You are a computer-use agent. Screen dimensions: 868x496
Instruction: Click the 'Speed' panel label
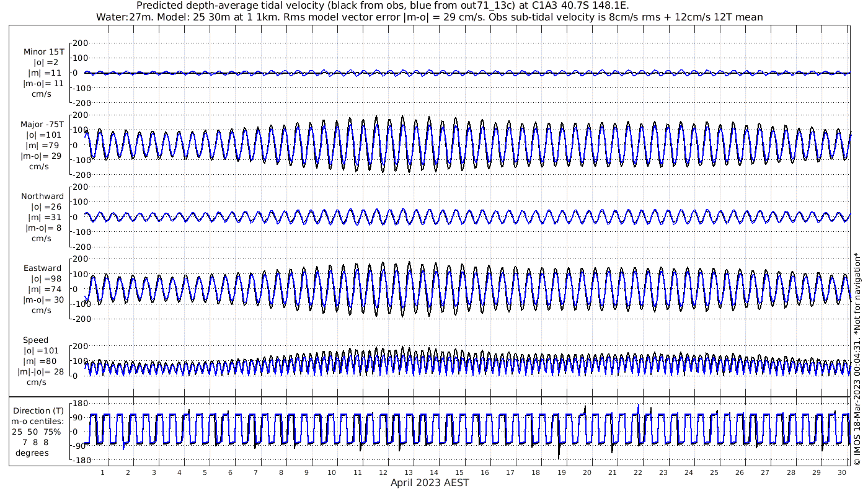pyautogui.click(x=35, y=340)
